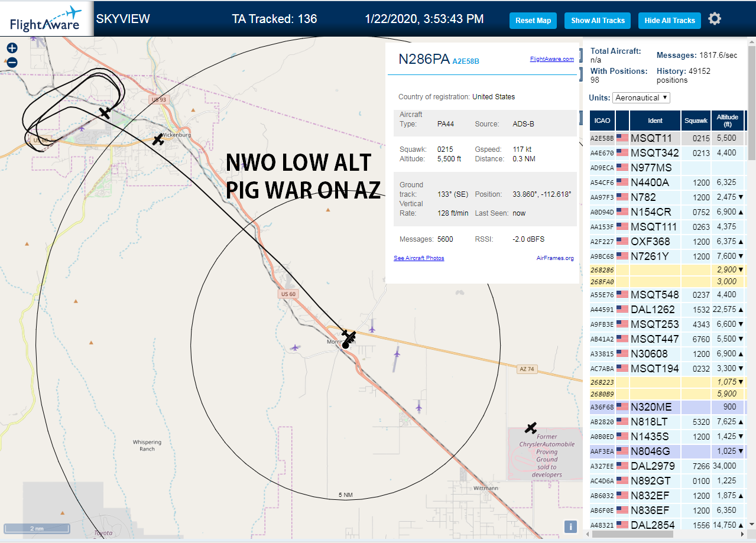Select the OXF368 aircraft row

point(667,242)
